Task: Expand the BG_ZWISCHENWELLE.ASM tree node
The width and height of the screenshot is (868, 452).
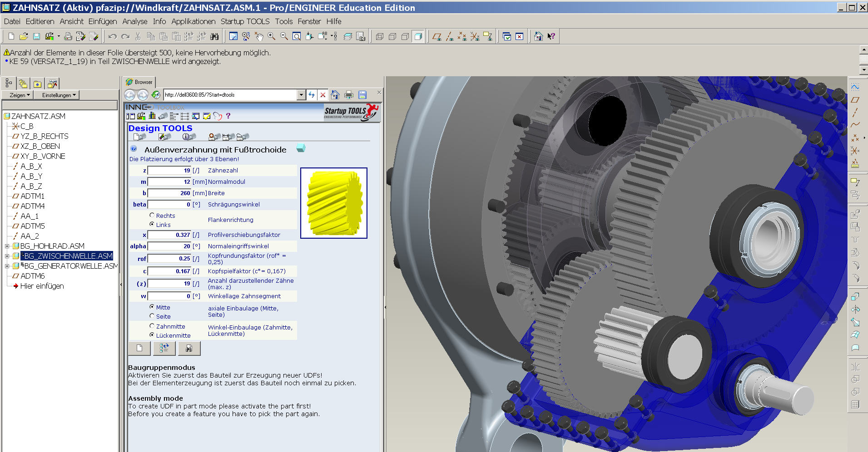Action: click(x=7, y=256)
